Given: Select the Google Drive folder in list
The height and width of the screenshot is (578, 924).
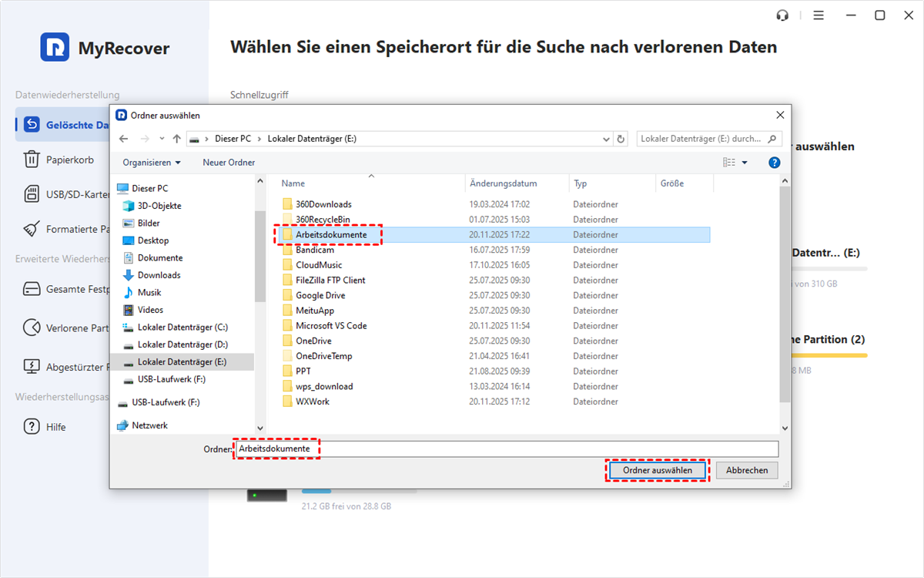Looking at the screenshot, I should (x=320, y=295).
